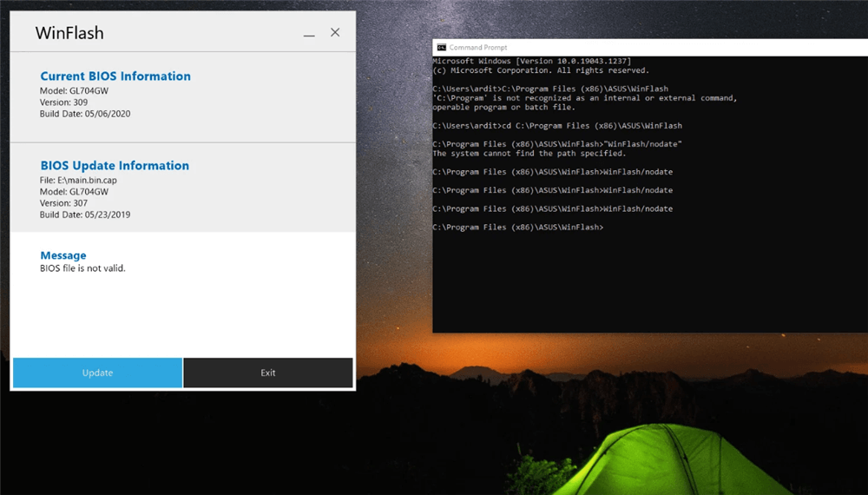Click the File: E:\main.bin.cap line

pyautogui.click(x=80, y=179)
